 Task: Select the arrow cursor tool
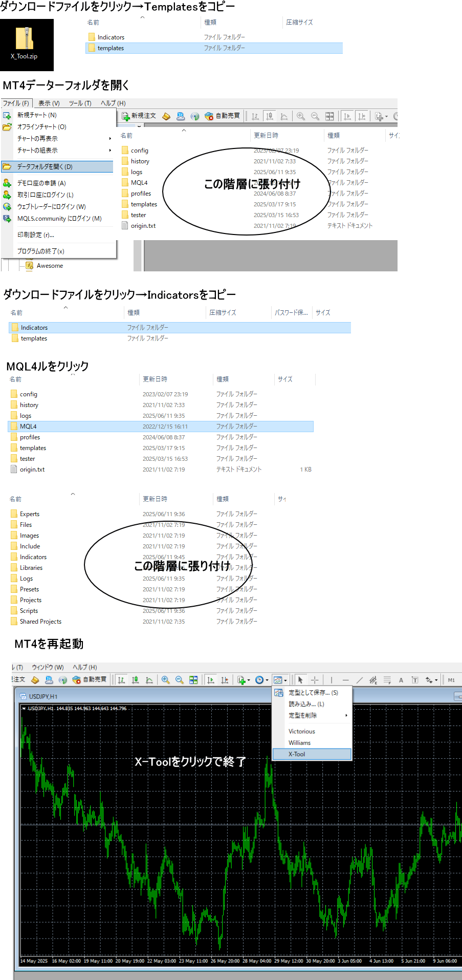(300, 680)
